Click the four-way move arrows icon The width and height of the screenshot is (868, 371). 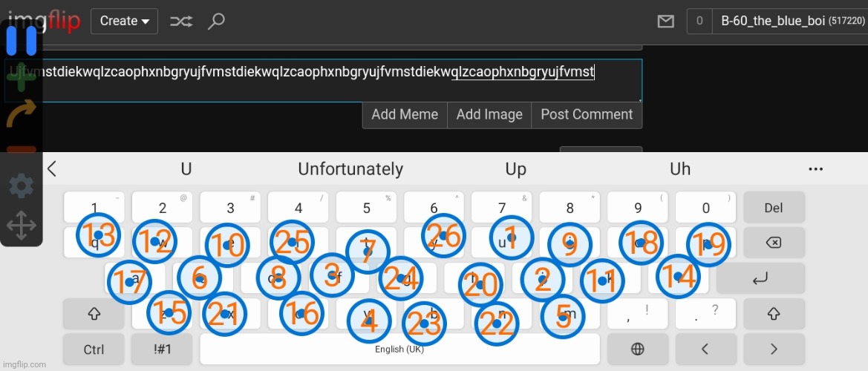[21, 225]
